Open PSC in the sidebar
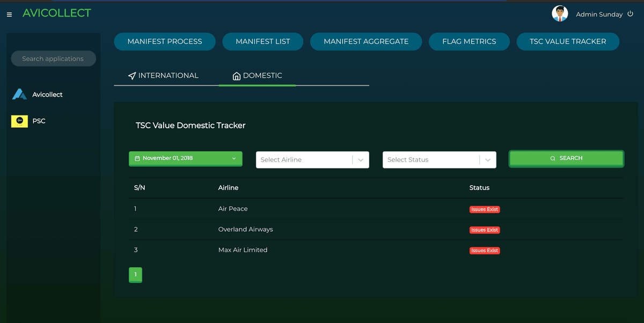The height and width of the screenshot is (323, 644). (39, 121)
